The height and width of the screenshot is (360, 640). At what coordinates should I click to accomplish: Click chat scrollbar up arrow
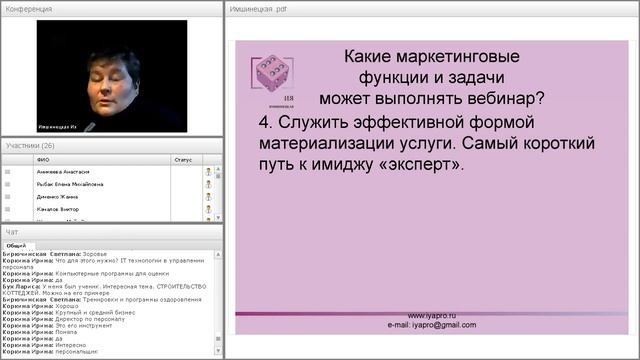(218, 254)
